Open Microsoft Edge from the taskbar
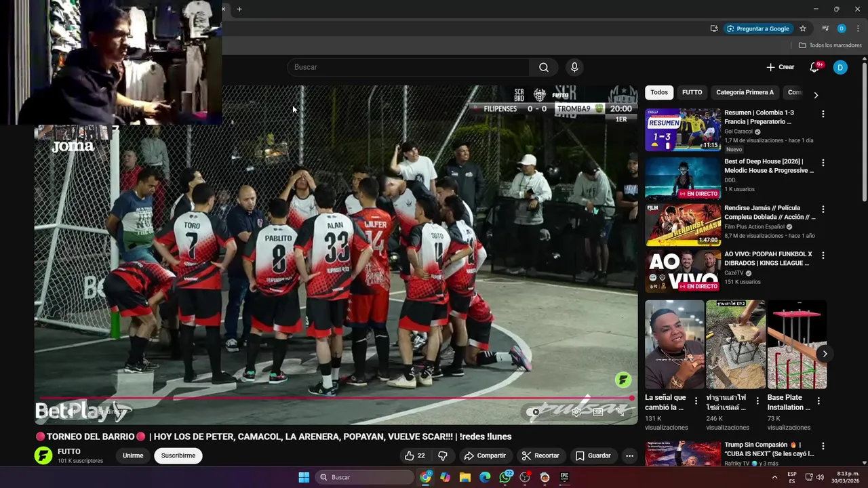This screenshot has height=488, width=868. click(x=485, y=477)
